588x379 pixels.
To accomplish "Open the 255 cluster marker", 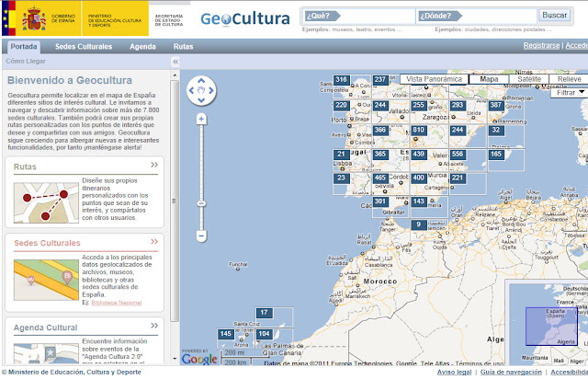I will (x=419, y=105).
